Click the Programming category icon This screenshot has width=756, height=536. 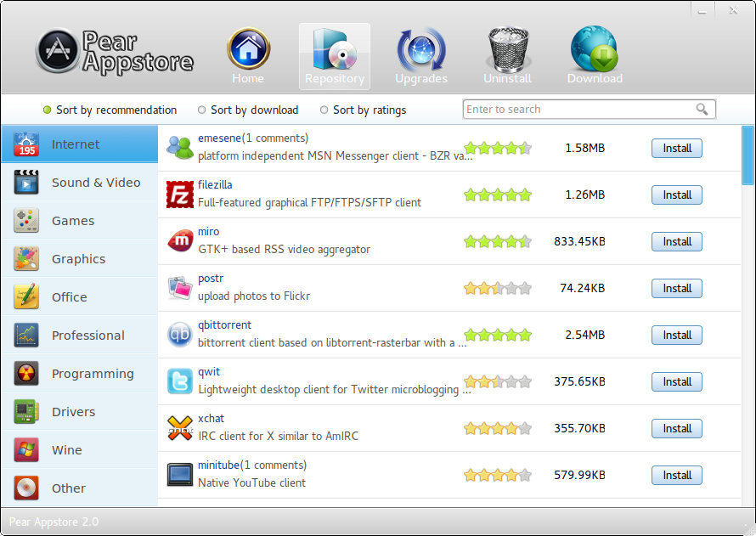[x=26, y=373]
